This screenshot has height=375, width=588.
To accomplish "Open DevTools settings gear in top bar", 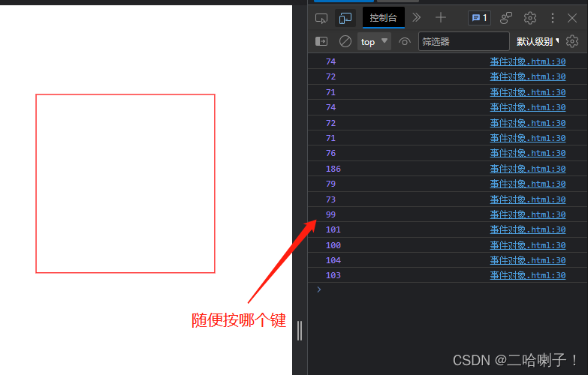I will point(530,18).
